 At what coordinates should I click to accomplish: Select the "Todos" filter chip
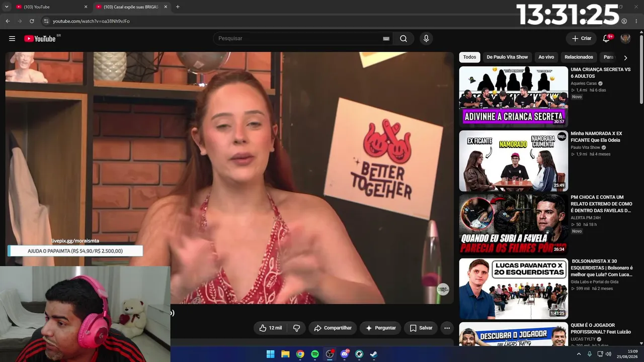pyautogui.click(x=469, y=57)
